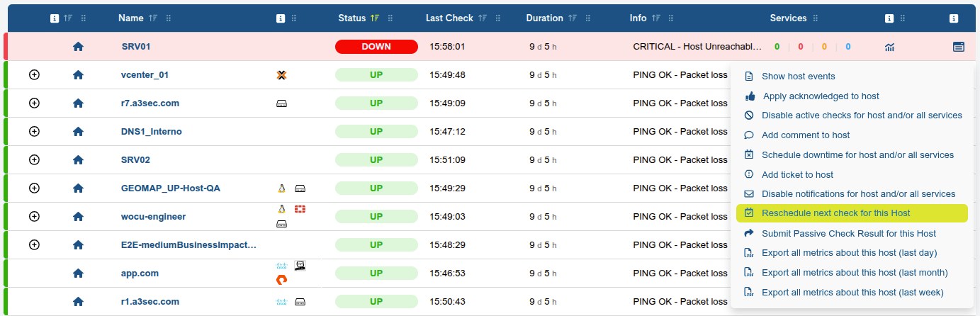Expand the DNS1_Interno host row

pos(34,132)
